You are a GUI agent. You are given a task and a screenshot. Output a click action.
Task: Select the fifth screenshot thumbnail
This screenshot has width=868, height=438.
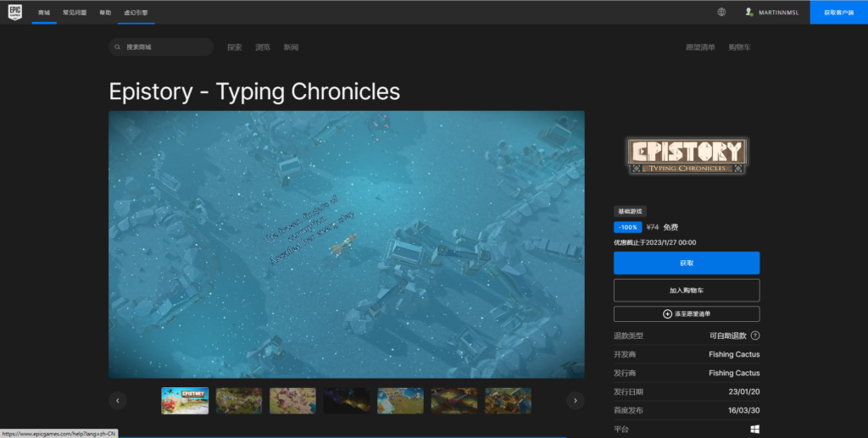(400, 401)
